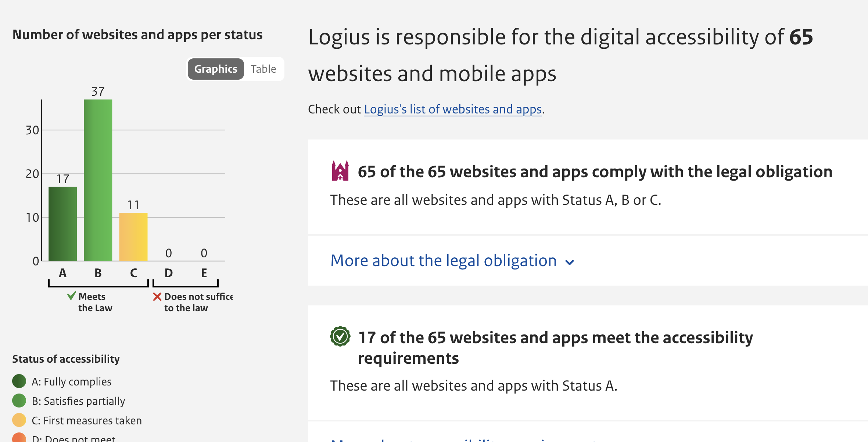Switch chart view to Table
Screen dimensions: 868x442
(x=263, y=69)
